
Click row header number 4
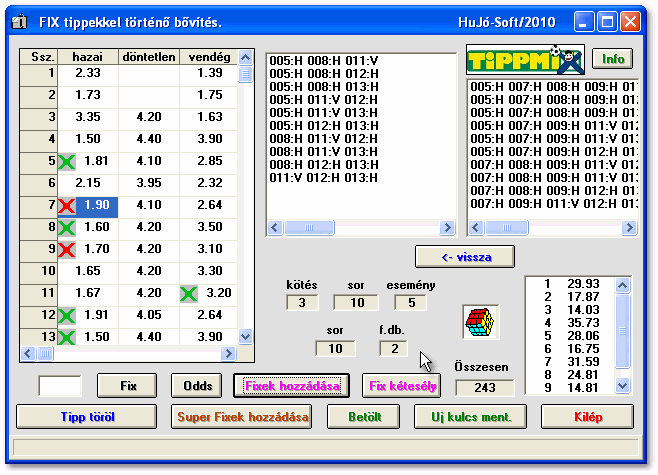[x=39, y=139]
